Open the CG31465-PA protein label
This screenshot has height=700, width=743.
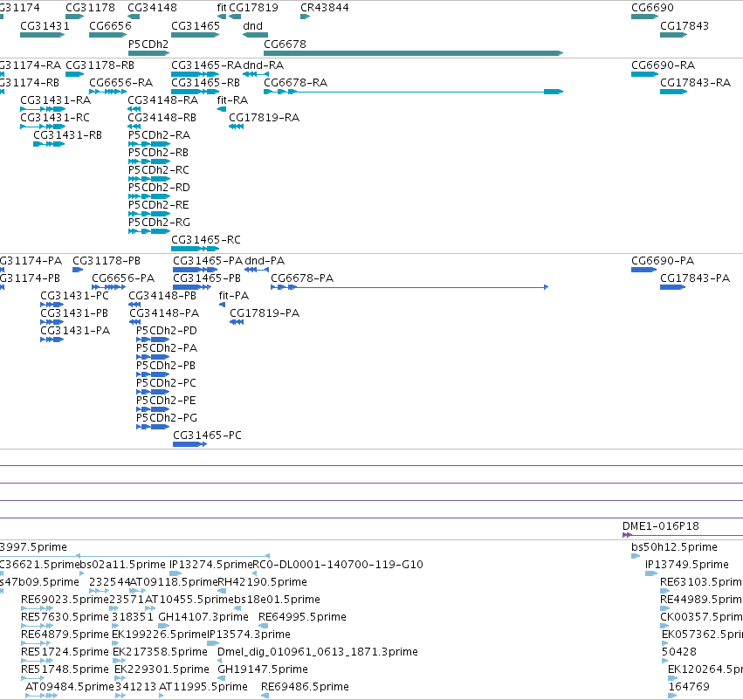(208, 261)
